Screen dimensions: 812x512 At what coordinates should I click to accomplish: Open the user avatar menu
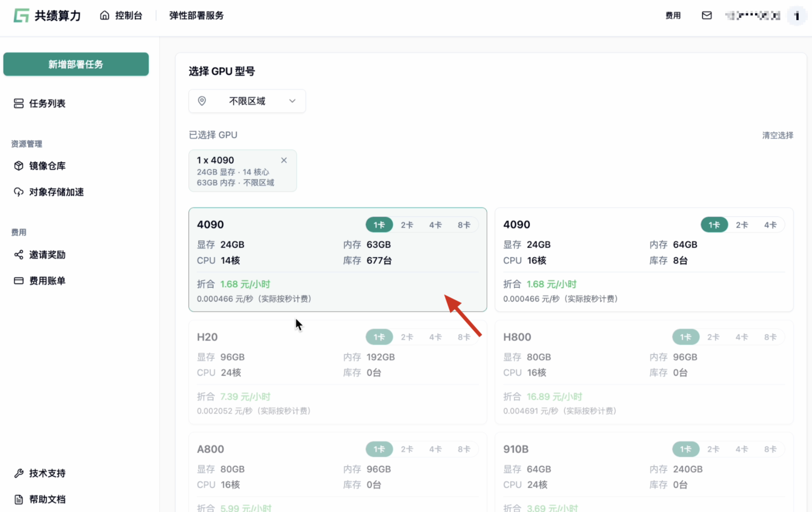pos(797,16)
